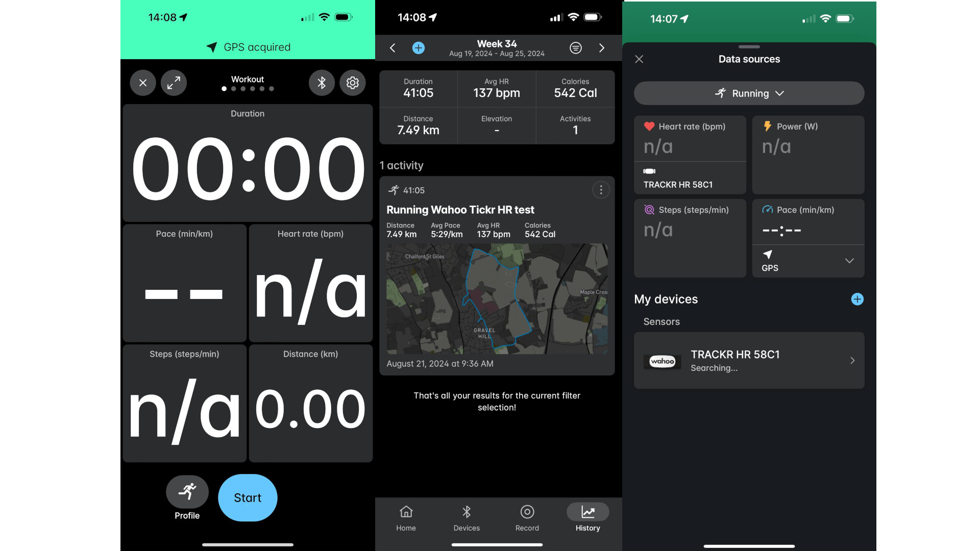Image resolution: width=980 pixels, height=551 pixels.
Task: Select the History tab in bottom navigation
Action: click(x=587, y=518)
